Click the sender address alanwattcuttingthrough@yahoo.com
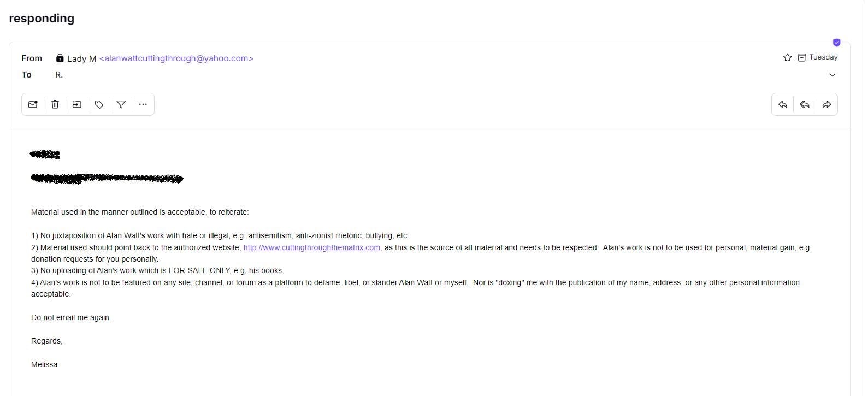 coord(176,58)
